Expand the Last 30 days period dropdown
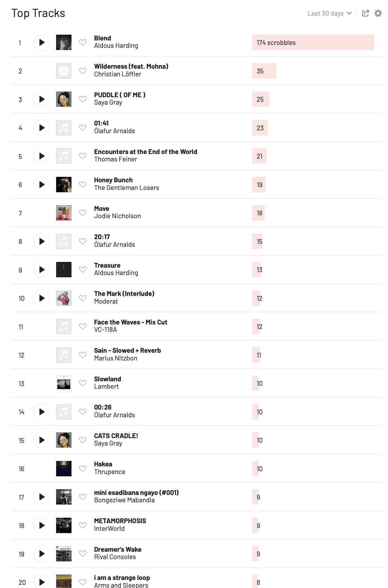 329,13
